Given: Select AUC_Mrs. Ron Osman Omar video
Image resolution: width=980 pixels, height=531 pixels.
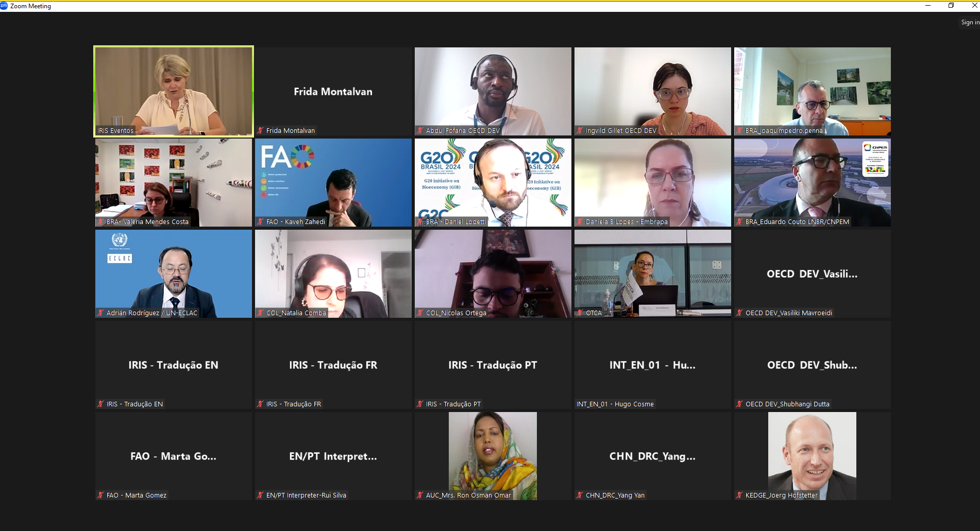Looking at the screenshot, I should pyautogui.click(x=493, y=456).
